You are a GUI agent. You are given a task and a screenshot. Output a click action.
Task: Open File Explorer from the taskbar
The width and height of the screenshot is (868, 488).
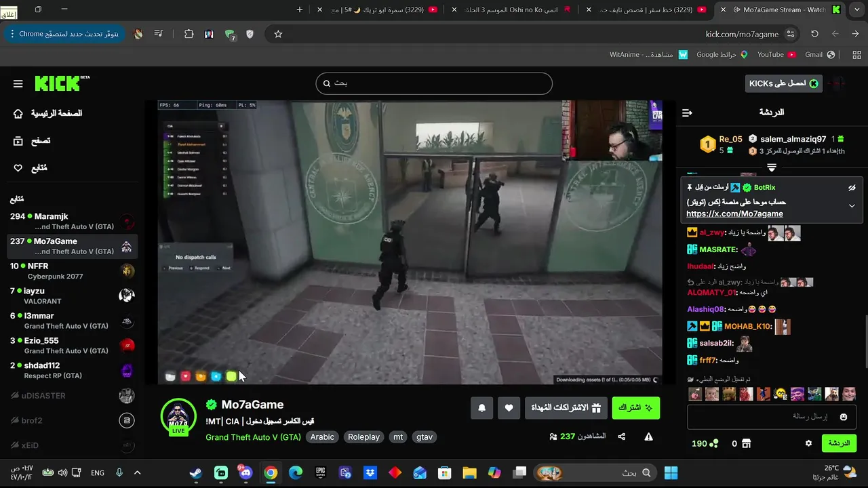click(x=469, y=473)
